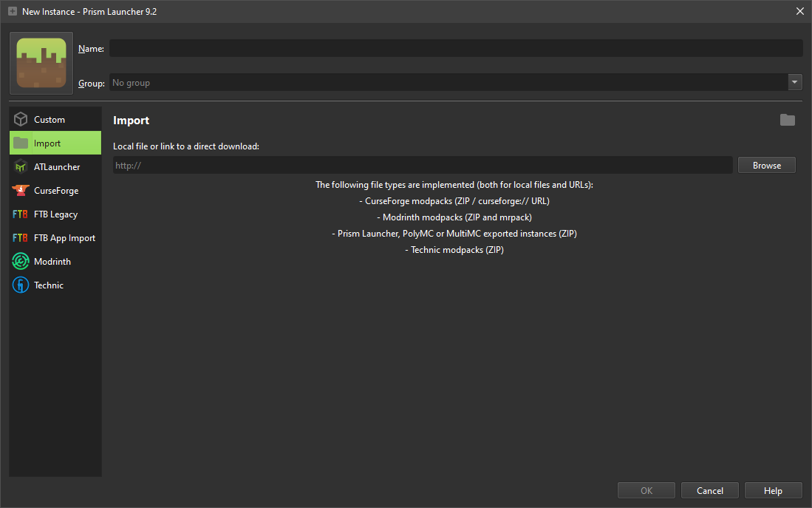
Task: Click the grass block instance icon
Action: coord(41,64)
